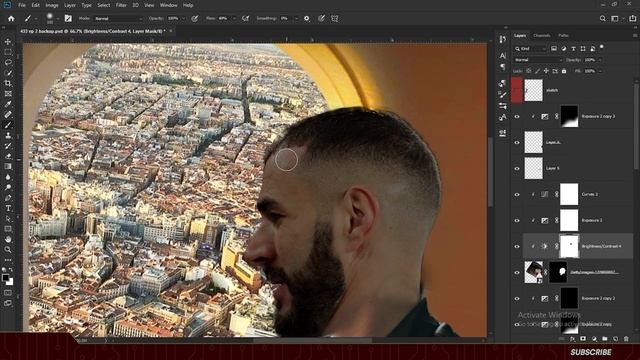Image resolution: width=640 pixels, height=360 pixels.
Task: Open layer Opacity dropdown arrow
Action: (600, 60)
